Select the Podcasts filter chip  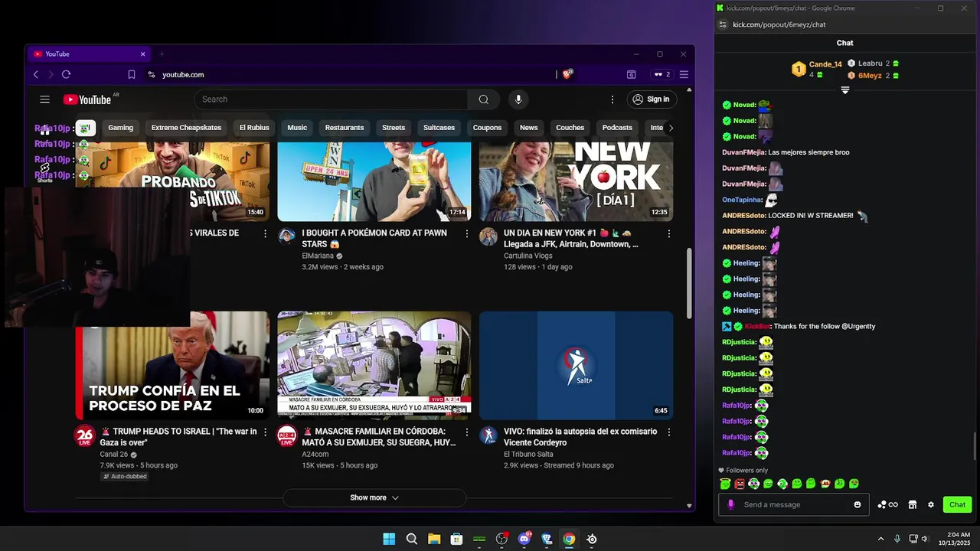[x=617, y=128]
